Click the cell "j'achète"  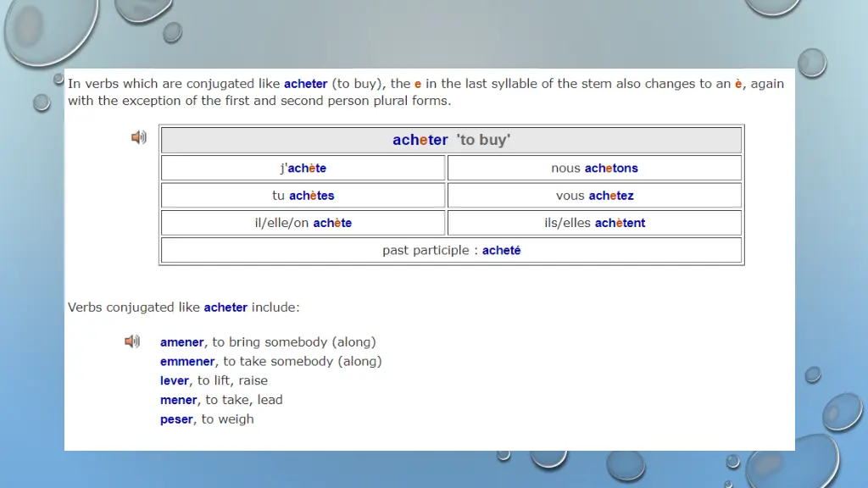tap(303, 169)
